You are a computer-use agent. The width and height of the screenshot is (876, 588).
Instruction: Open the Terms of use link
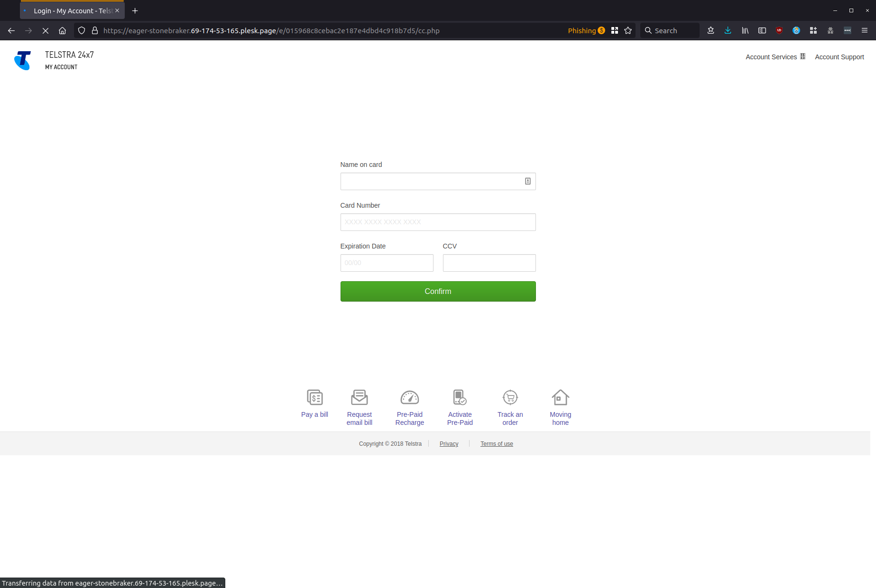pyautogui.click(x=497, y=444)
